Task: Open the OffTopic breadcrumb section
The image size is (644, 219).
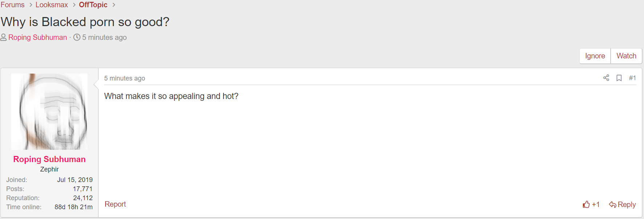Action: (x=93, y=5)
